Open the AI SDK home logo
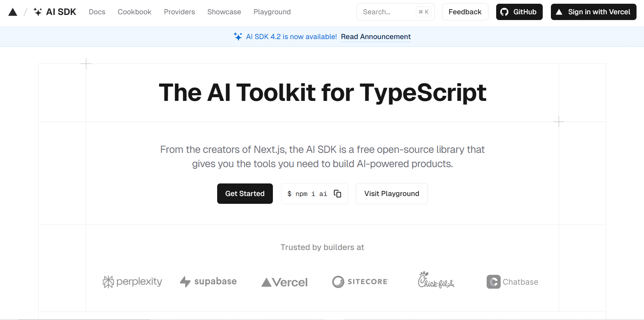The image size is (644, 320). [x=55, y=12]
